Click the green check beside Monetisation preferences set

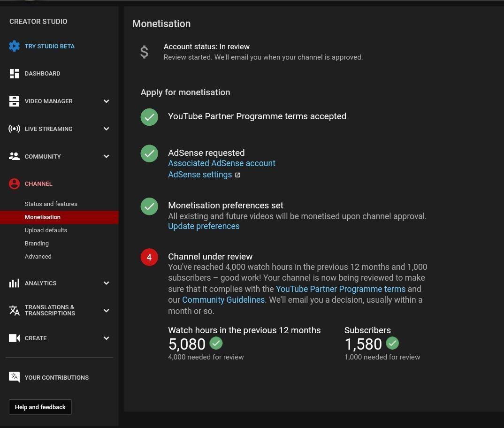pyautogui.click(x=149, y=206)
